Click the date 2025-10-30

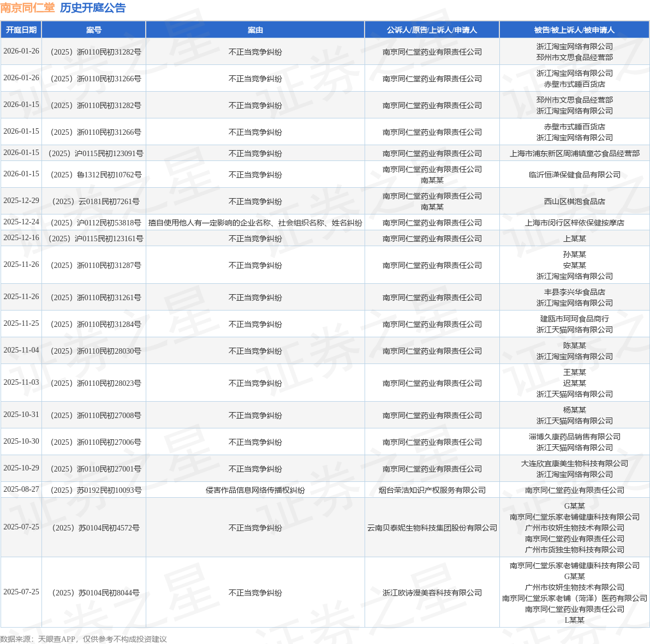(21, 442)
